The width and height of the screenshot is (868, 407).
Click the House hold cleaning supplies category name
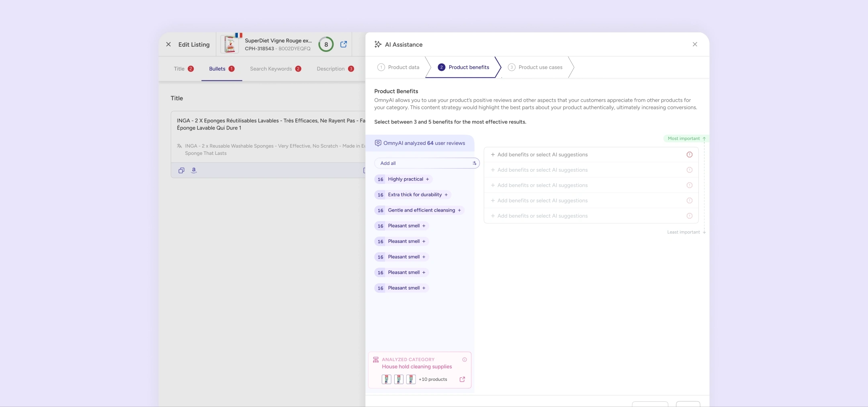417,367
